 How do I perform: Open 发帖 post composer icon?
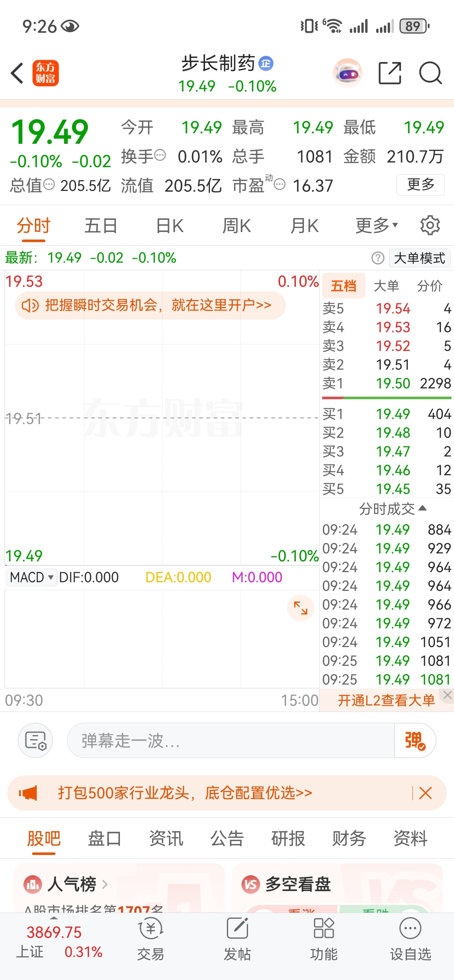click(237, 939)
